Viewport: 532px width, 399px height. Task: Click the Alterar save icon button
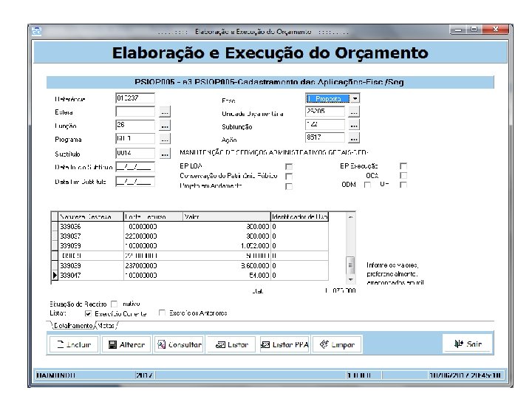coord(126,345)
